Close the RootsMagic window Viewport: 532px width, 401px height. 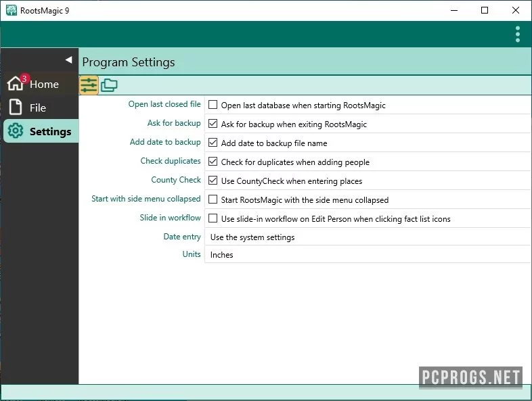[x=515, y=10]
